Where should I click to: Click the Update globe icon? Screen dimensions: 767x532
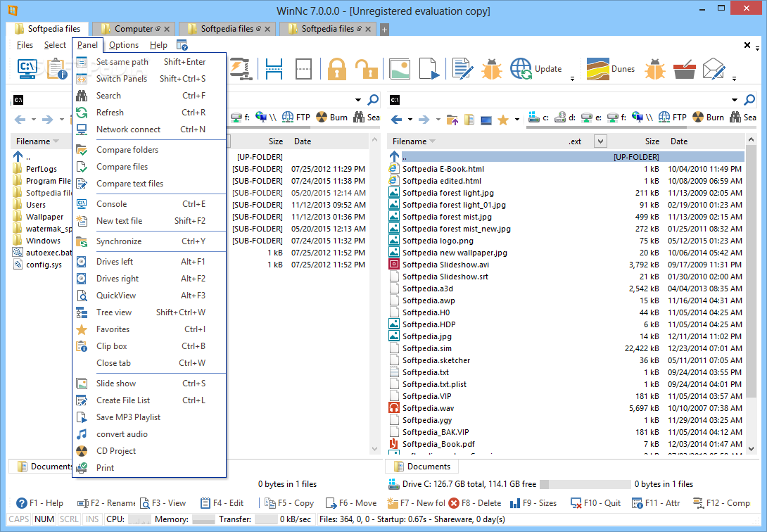pos(521,69)
